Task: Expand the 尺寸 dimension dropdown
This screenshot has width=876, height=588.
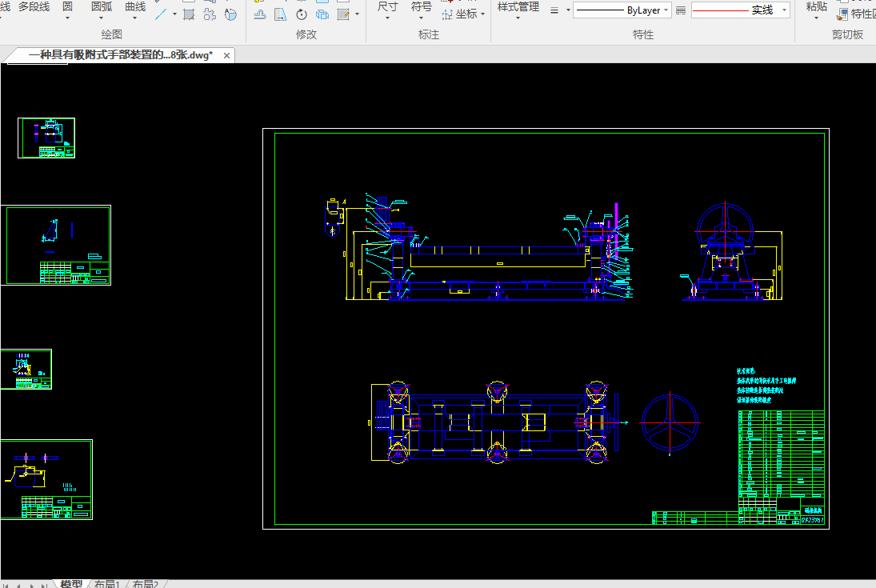Action: pyautogui.click(x=387, y=18)
